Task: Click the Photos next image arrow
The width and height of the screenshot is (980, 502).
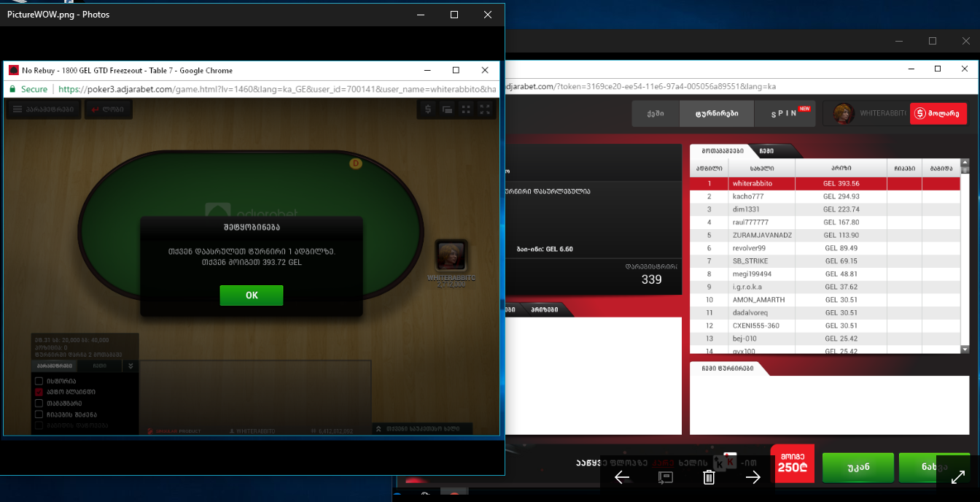Action: (753, 477)
